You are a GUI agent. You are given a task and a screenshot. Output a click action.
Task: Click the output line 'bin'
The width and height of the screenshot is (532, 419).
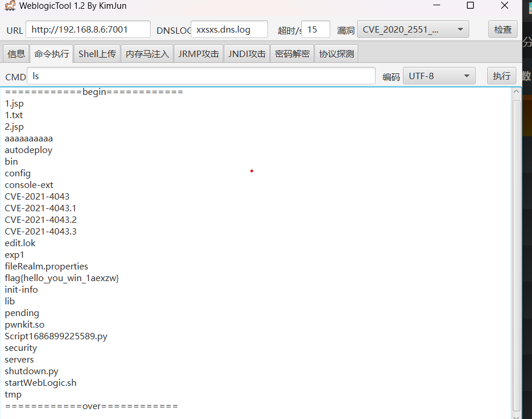coord(11,162)
